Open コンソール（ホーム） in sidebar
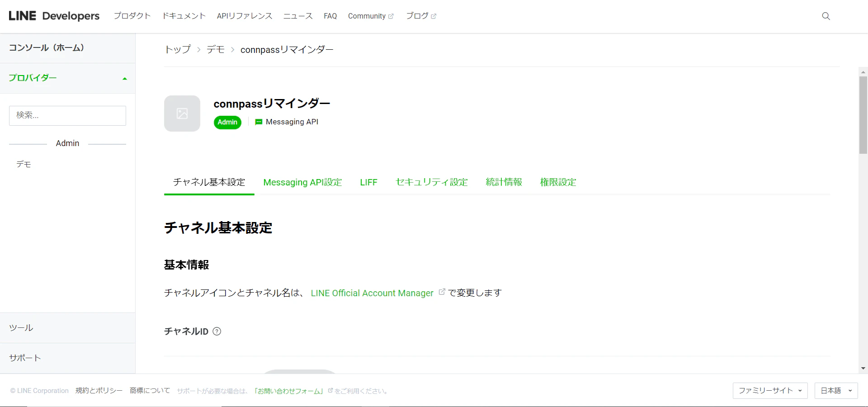Viewport: 868px width, 407px height. coord(68,48)
